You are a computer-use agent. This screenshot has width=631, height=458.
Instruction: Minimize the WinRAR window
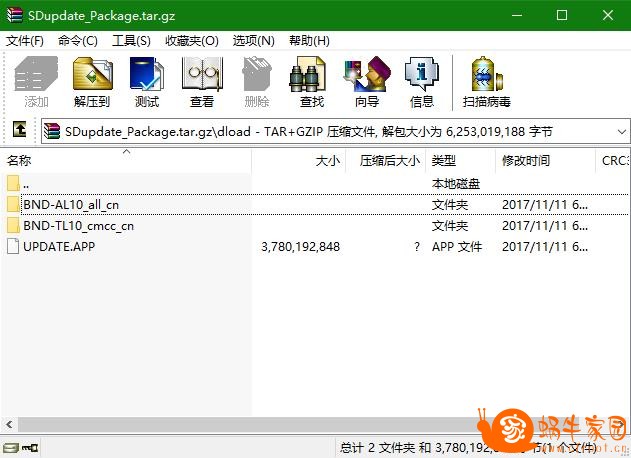click(517, 15)
